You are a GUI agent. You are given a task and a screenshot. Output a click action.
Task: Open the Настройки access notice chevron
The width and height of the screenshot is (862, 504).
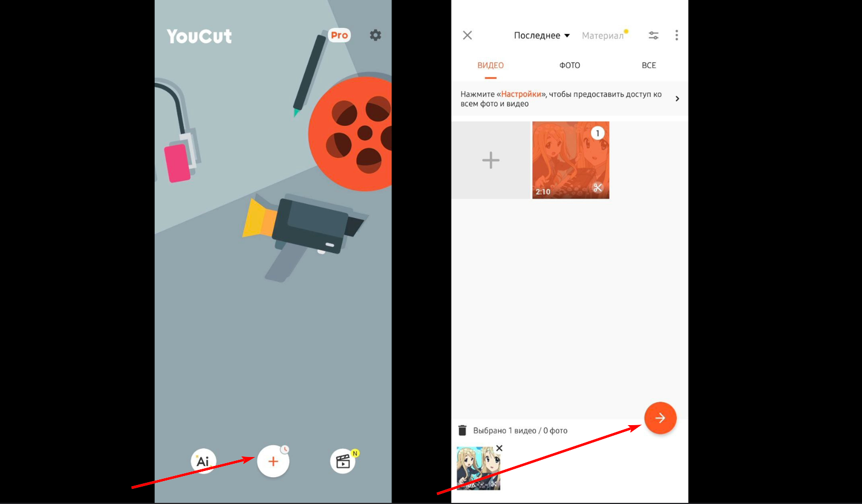677,98
